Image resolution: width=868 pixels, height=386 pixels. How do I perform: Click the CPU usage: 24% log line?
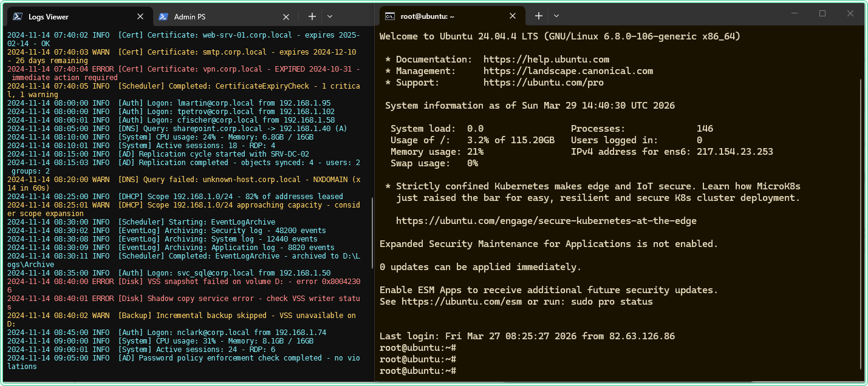(160, 137)
